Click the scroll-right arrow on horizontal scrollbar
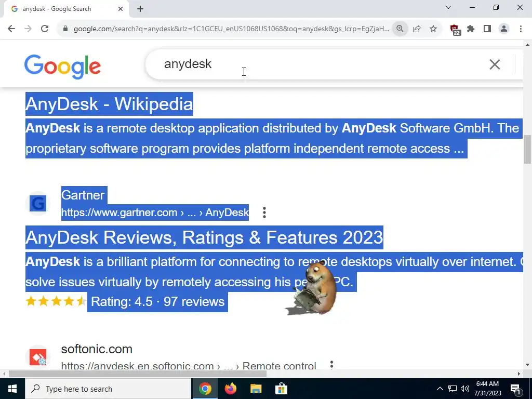This screenshot has width=532, height=399. (x=519, y=374)
